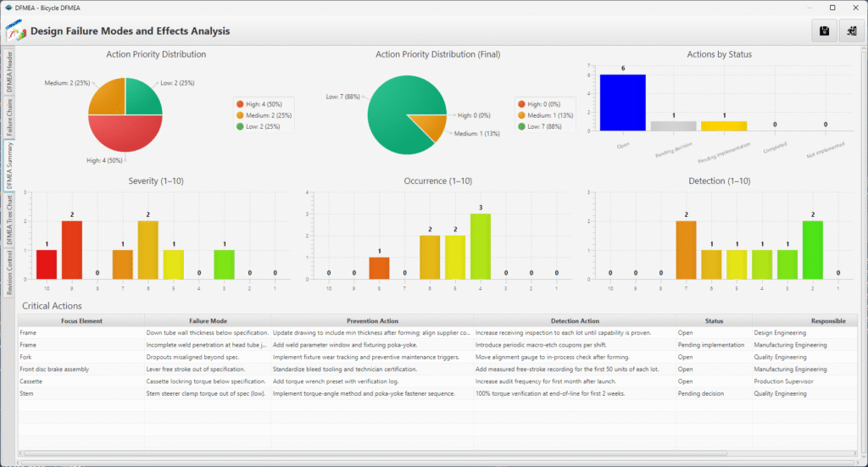
Task: Sort by the Status column header
Action: coord(713,321)
